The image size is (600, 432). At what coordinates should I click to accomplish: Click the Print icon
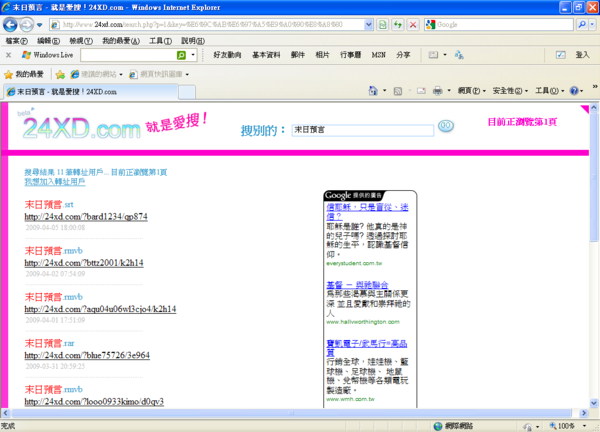coord(438,91)
